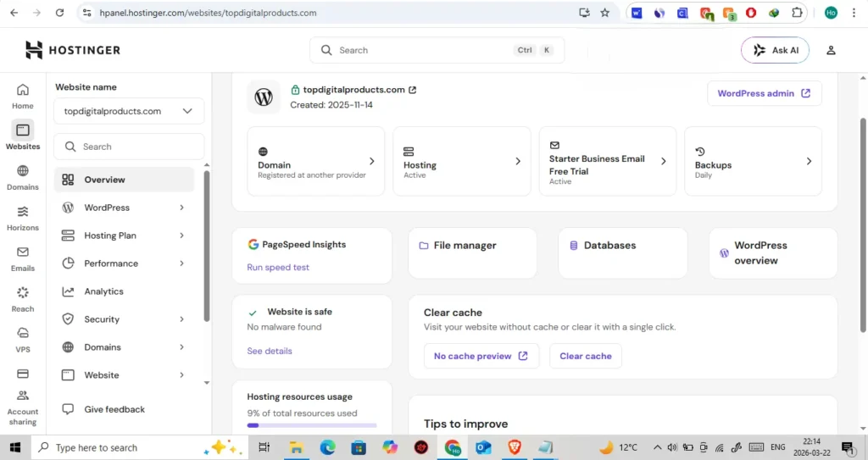The image size is (868, 460).
Task: Reload the browser page
Action: click(x=60, y=13)
